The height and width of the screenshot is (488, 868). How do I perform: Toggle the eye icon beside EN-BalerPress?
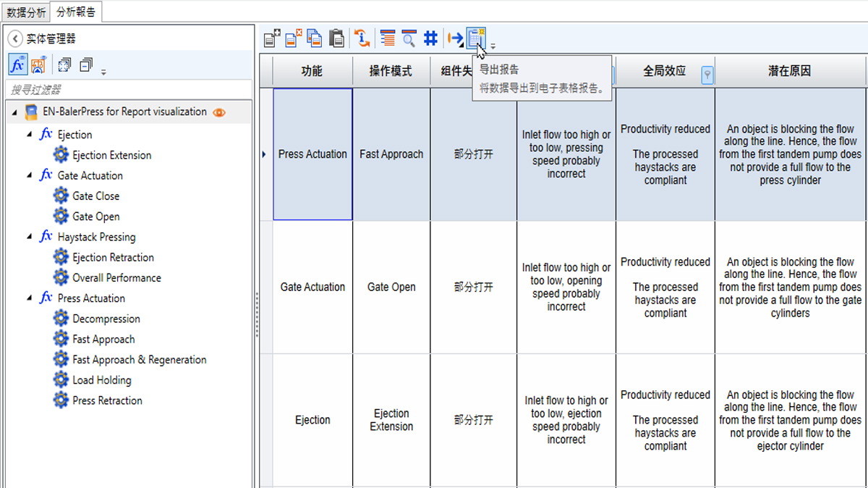pos(220,112)
